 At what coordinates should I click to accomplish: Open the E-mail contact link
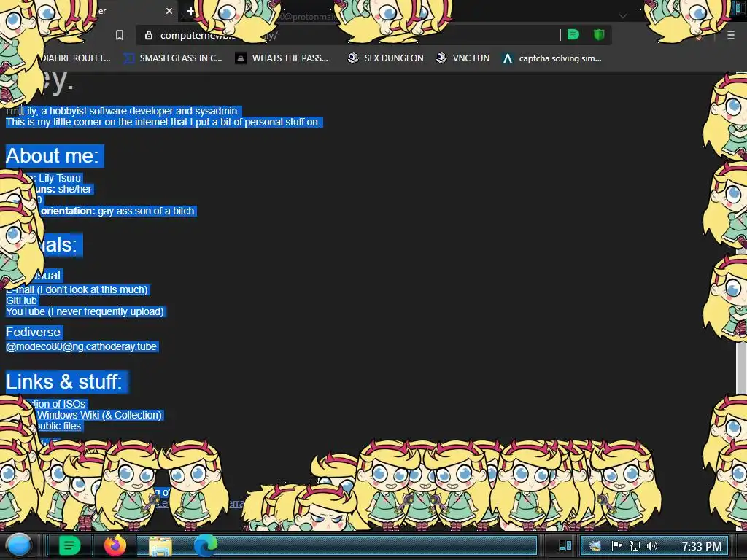coord(77,289)
